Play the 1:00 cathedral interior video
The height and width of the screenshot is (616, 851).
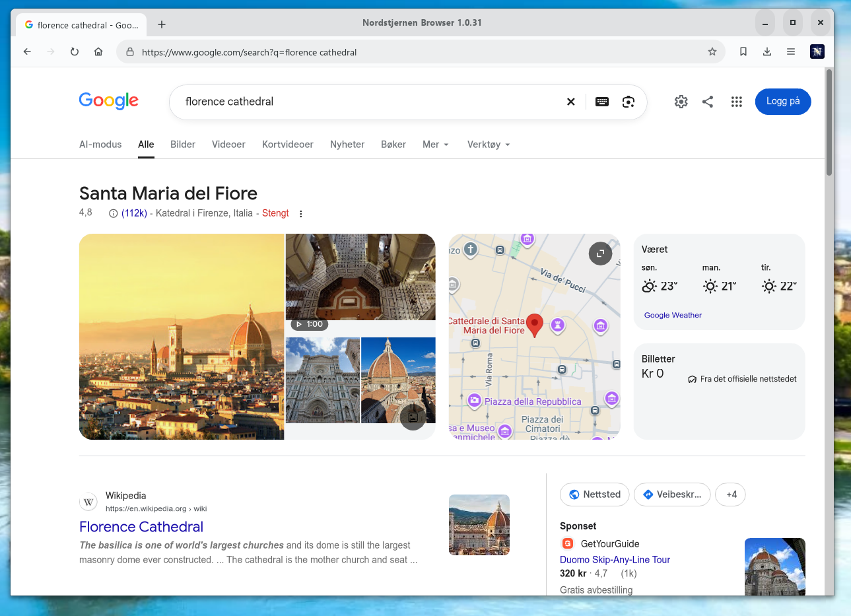point(360,277)
